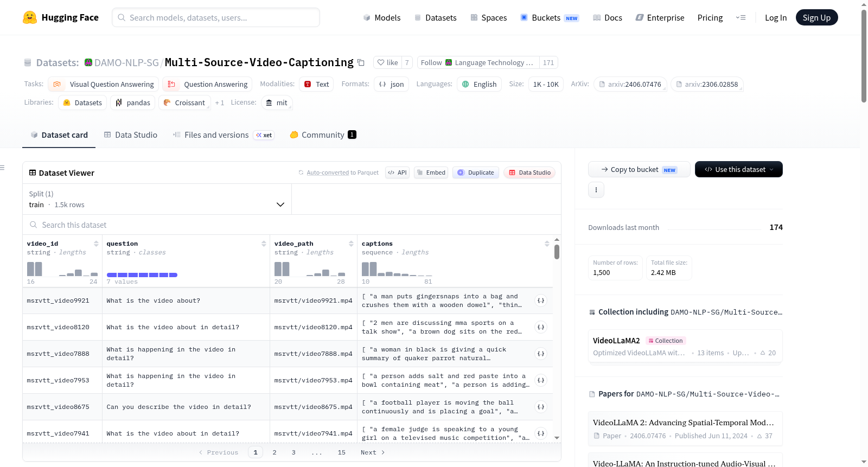Click the like heart button
Image resolution: width=868 pixels, height=467 pixels.
(387, 62)
